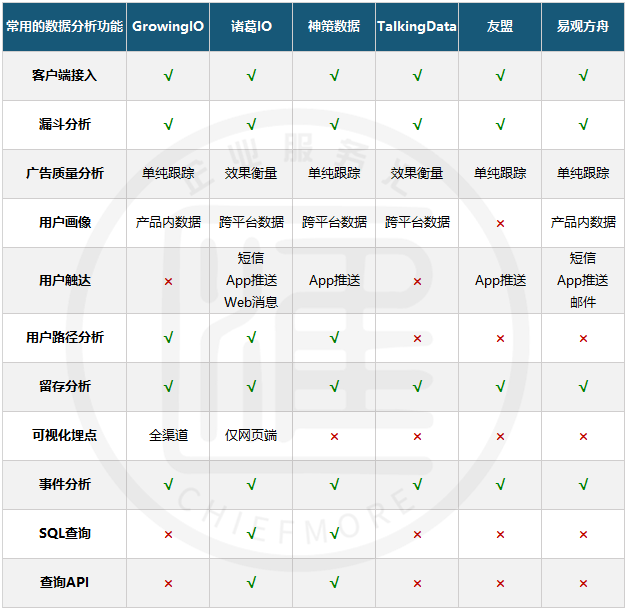Click TalkingData's 效果衡量 cell

(417, 173)
